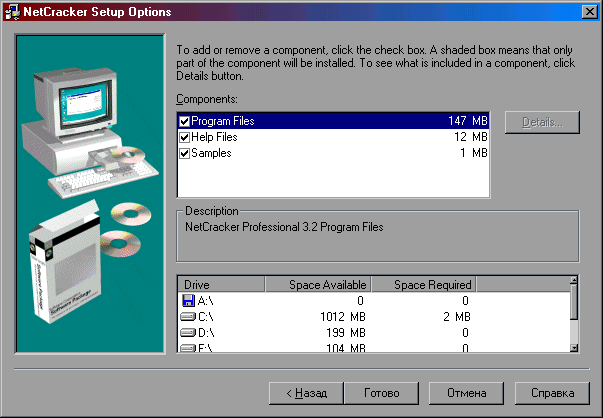The height and width of the screenshot is (418, 603).
Task: Go back with the < Назад button
Action: (306, 393)
